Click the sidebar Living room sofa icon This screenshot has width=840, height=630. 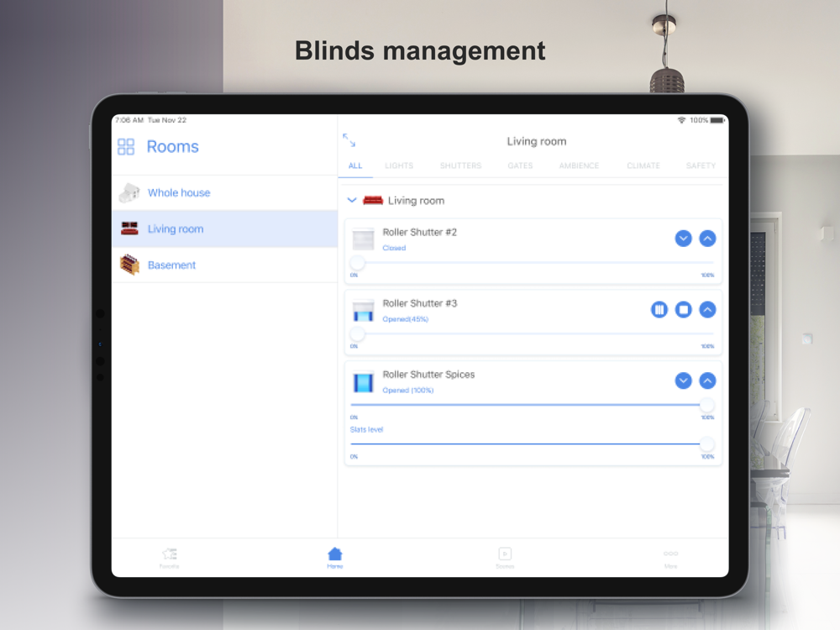pyautogui.click(x=129, y=228)
